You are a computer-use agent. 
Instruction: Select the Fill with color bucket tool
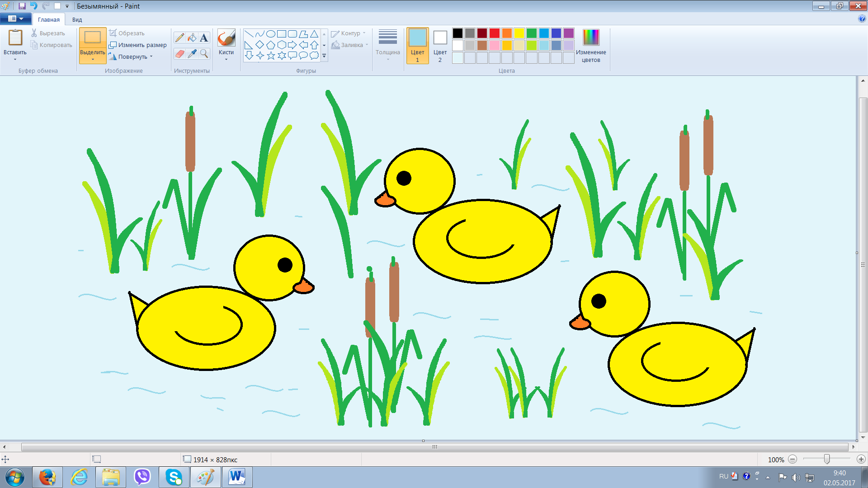coord(192,38)
